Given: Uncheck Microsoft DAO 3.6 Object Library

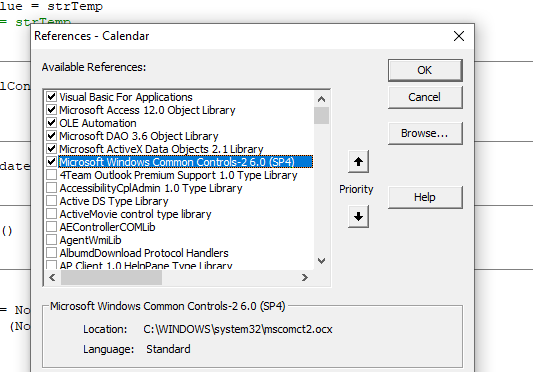Looking at the screenshot, I should coord(51,136).
